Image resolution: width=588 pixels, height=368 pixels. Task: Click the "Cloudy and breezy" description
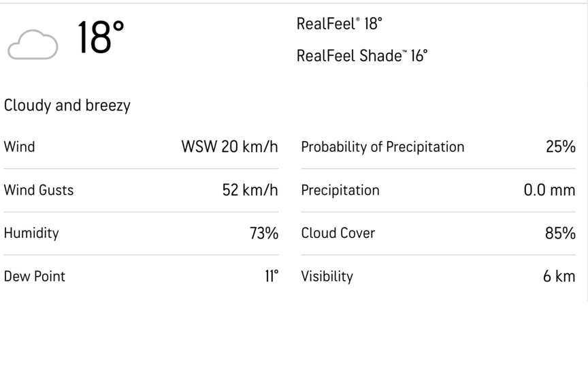click(67, 106)
